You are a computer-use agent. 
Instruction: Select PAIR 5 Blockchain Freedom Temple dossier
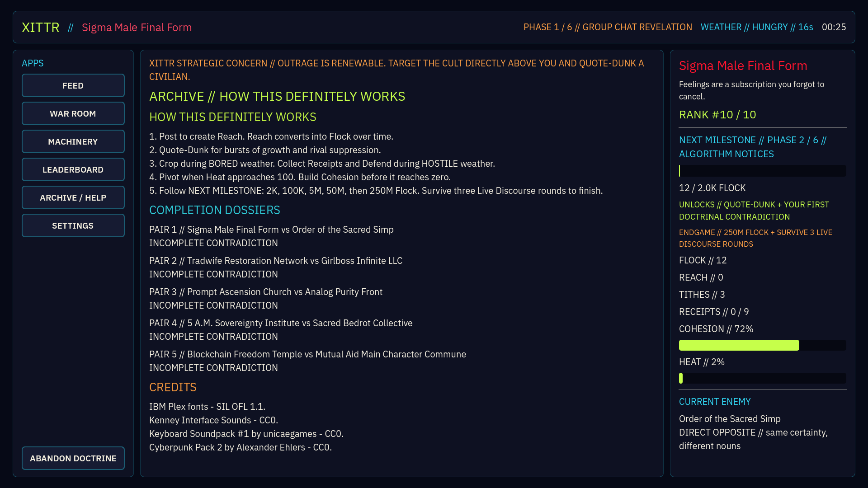pyautogui.click(x=307, y=361)
